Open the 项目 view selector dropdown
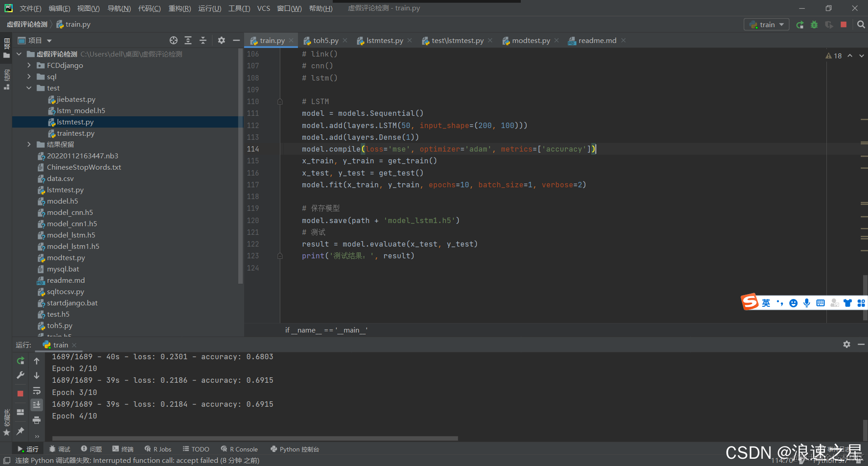The image size is (868, 466). [35, 40]
